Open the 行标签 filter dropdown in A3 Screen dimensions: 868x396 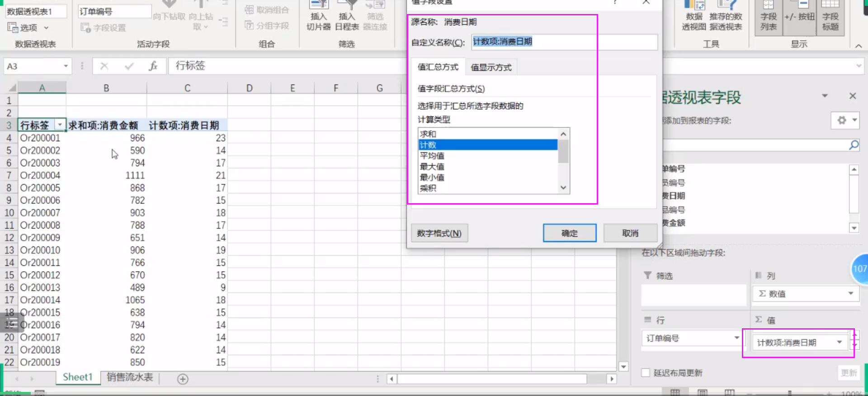point(60,125)
